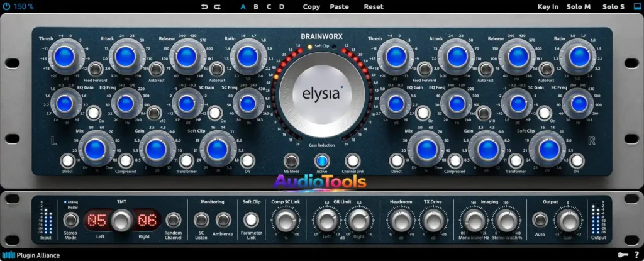Toggle Attack Auto Fast on R channel
Screen dimensions: 644x261
pyautogui.click(x=486, y=69)
